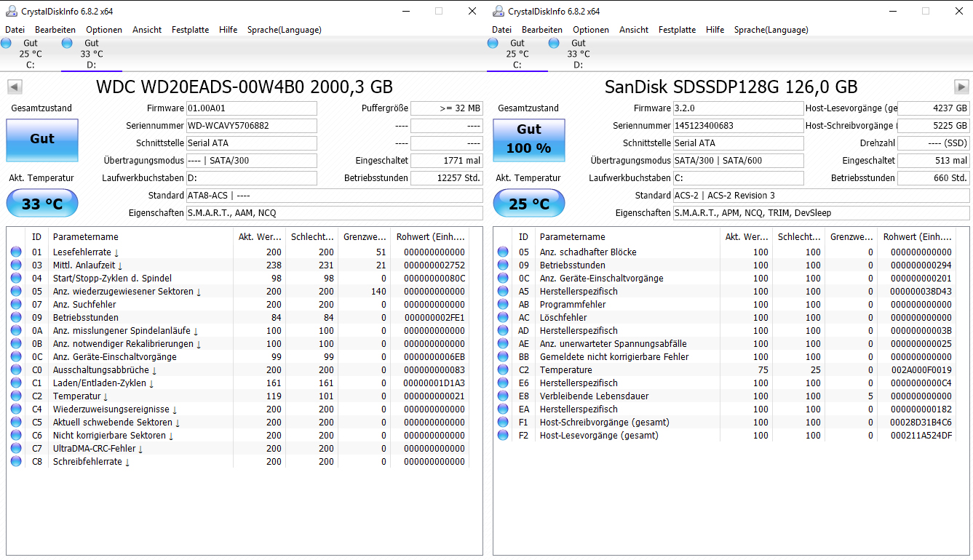Click status orb for Host-Schreibvorgänge (gesamt) row
This screenshot has height=560, width=973.
pos(503,423)
